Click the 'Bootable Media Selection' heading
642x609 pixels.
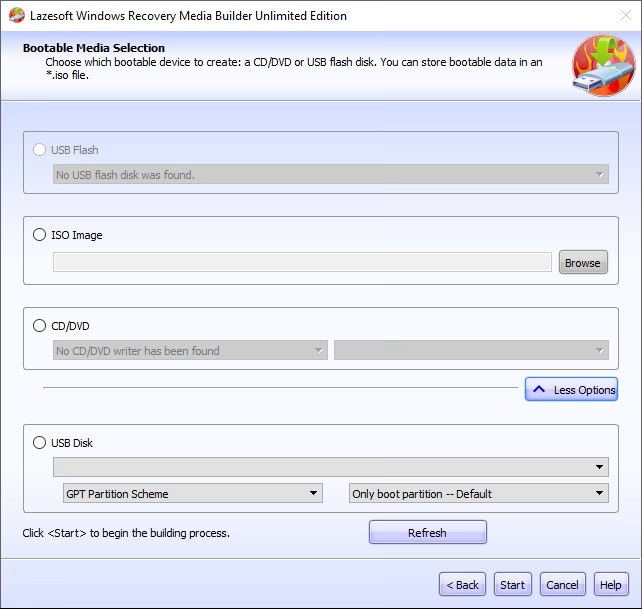coord(94,48)
